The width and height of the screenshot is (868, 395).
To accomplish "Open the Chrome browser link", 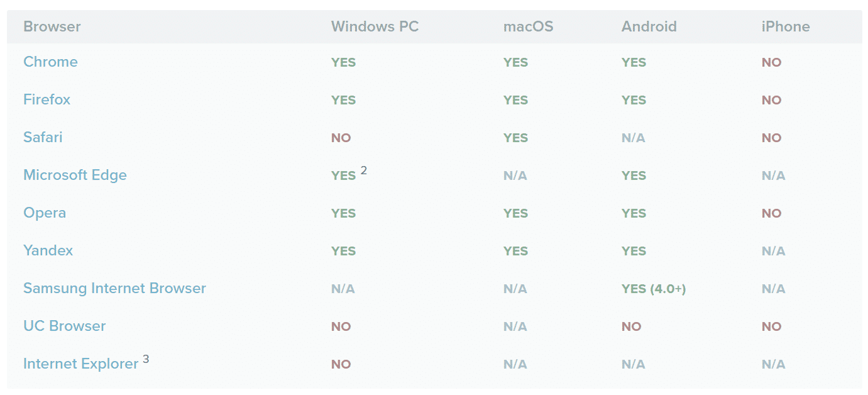I will pyautogui.click(x=50, y=62).
